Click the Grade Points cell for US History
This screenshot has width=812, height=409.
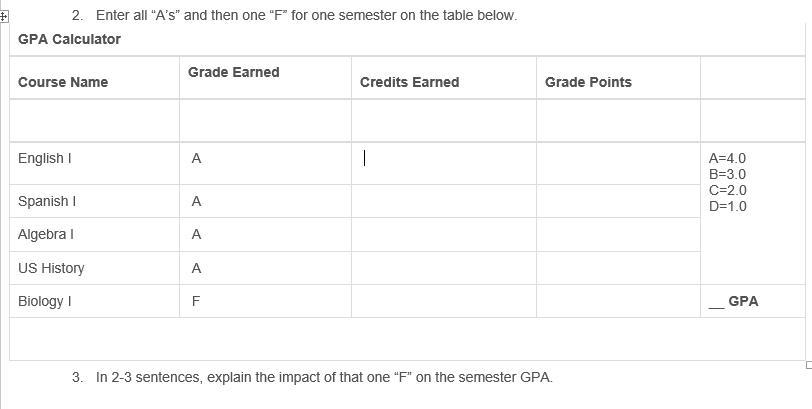coord(618,268)
